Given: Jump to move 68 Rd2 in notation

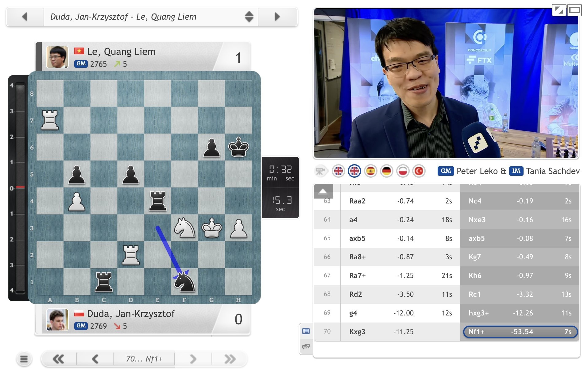Looking at the screenshot, I should click(x=356, y=294).
